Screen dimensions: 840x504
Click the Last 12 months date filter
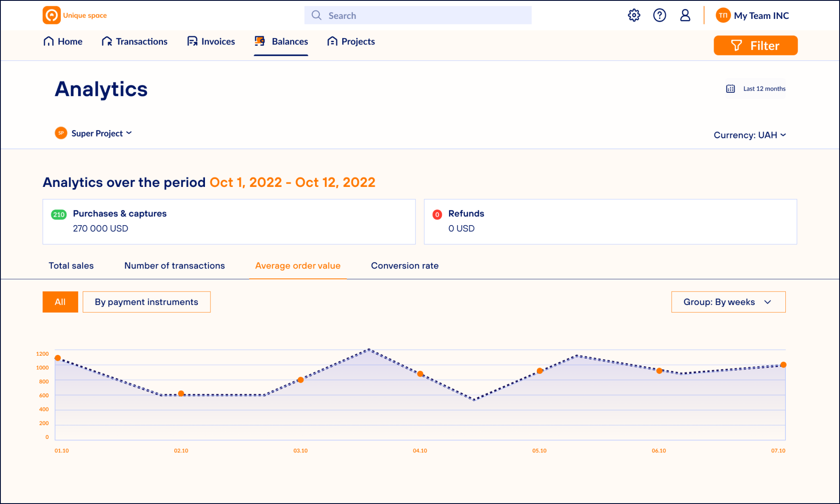click(x=757, y=89)
